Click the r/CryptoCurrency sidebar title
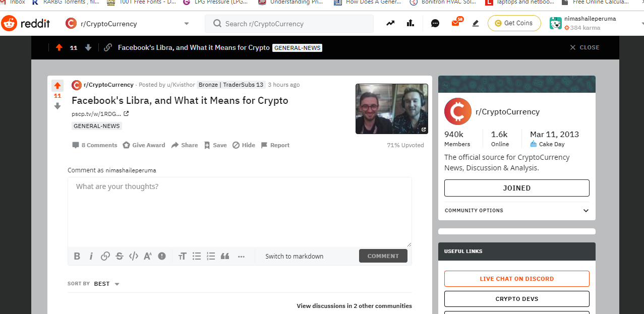Image resolution: width=644 pixels, height=314 pixels. point(507,112)
